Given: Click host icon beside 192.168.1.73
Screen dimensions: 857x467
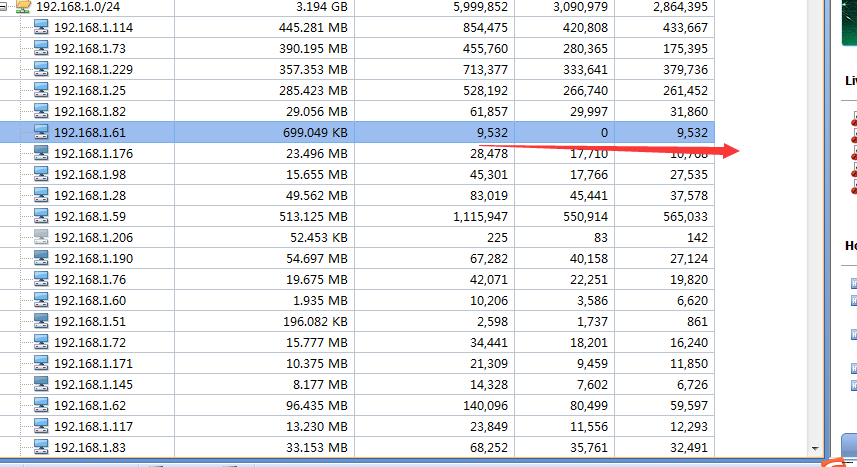Looking at the screenshot, I should point(41,49).
